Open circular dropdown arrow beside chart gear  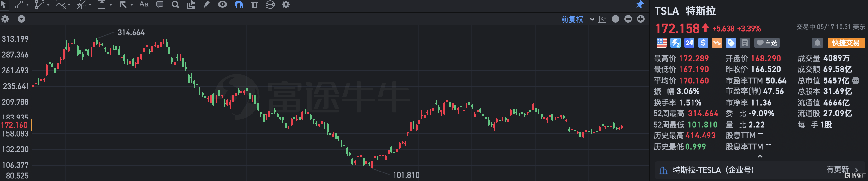21,19
